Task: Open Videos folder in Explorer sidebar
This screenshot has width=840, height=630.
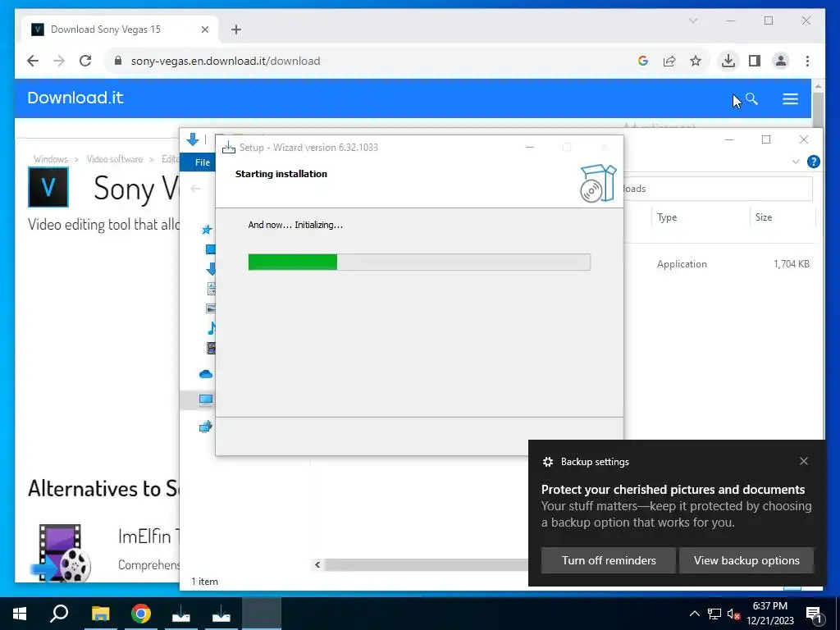Action: [x=211, y=348]
